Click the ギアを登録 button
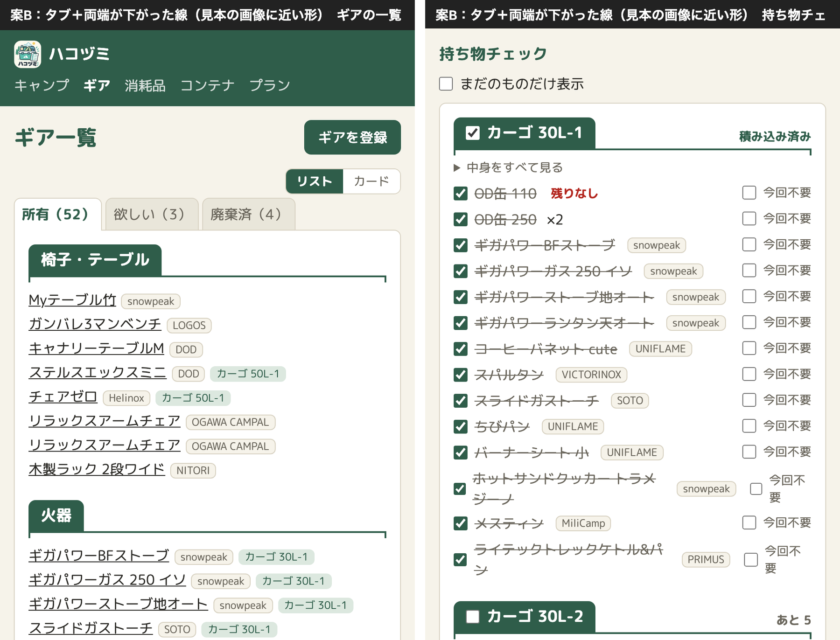 click(352, 137)
